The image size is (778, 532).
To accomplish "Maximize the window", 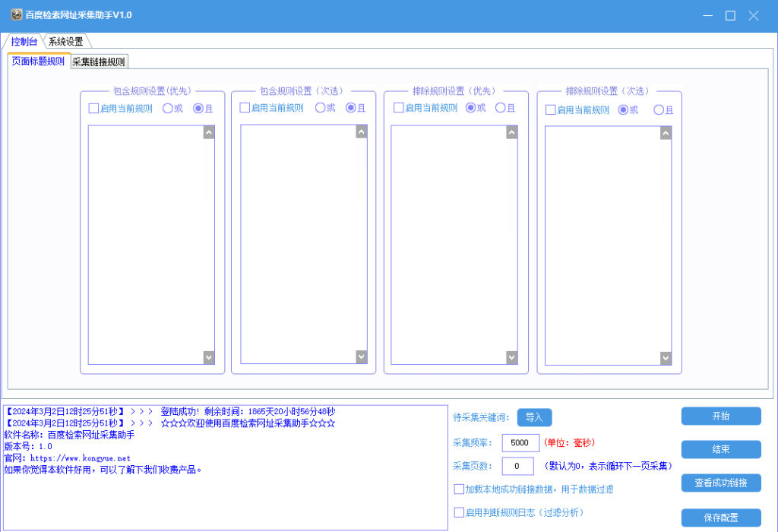I will 730,15.
